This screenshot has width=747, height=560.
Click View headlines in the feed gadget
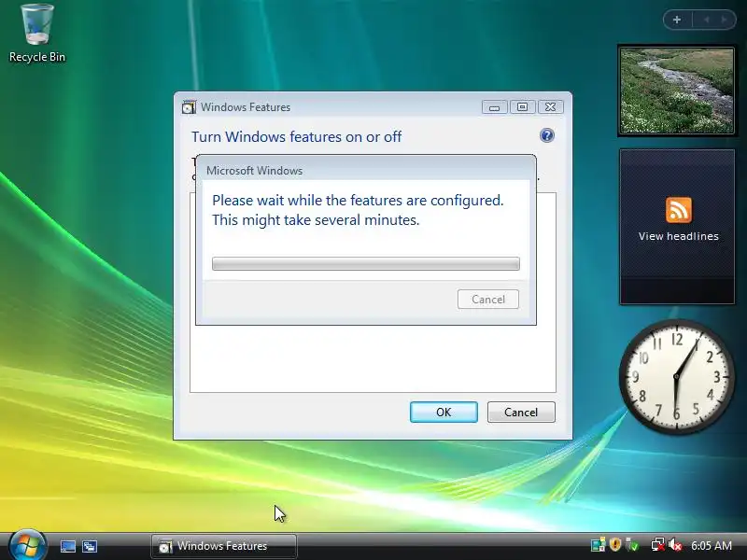(679, 236)
